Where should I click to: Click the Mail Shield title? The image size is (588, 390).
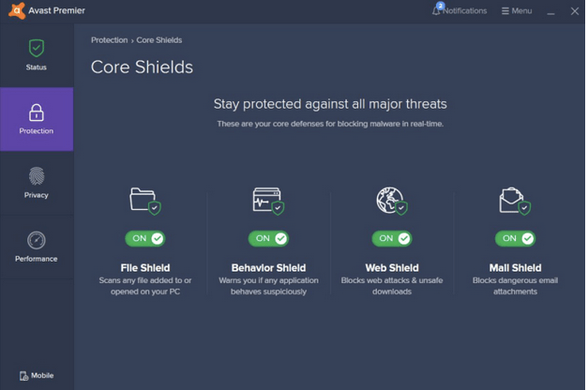point(515,268)
